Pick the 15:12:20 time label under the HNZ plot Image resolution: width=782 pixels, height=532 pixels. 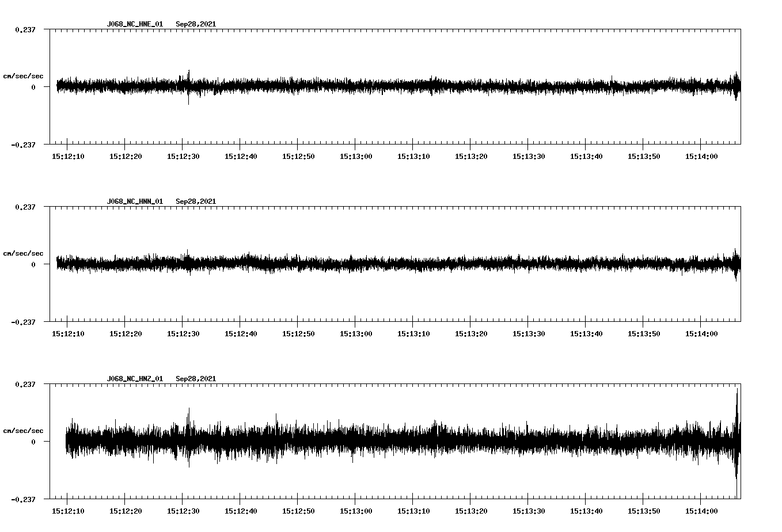(x=126, y=511)
